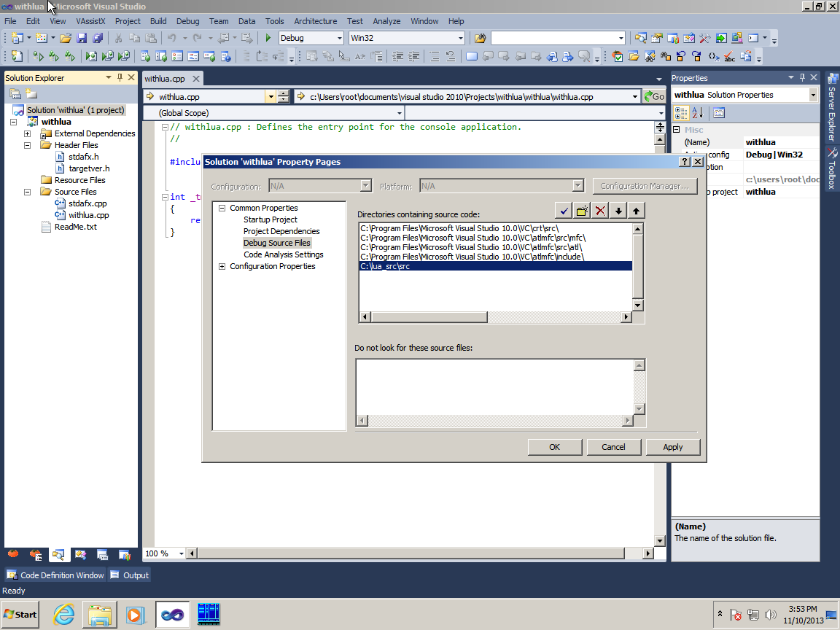Click the Team Explorer tab icon below Solution Explorer
Viewport: 840px width, 630px height.
tap(124, 554)
